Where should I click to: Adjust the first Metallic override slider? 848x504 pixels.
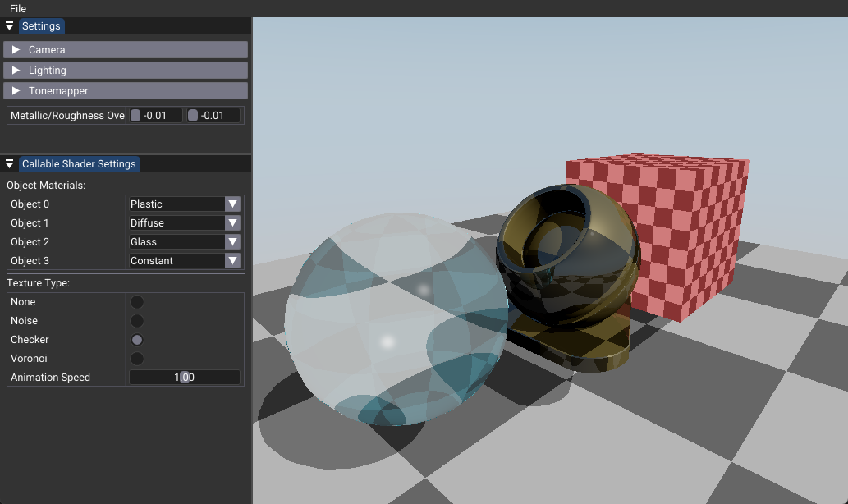156,115
